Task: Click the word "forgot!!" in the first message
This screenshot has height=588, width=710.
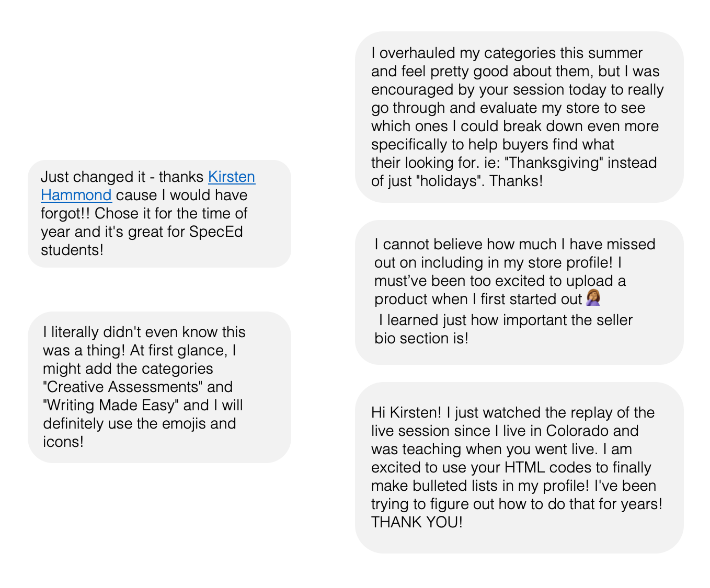Action: click(65, 213)
